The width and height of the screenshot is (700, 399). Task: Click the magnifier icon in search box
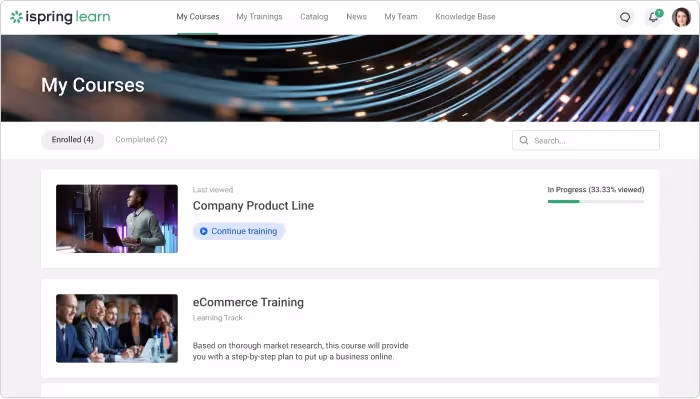[x=524, y=141]
